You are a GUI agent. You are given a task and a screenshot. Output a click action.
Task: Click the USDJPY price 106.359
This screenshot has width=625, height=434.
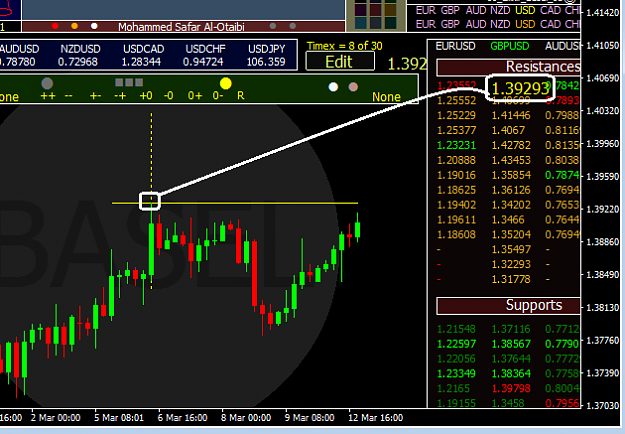266,62
